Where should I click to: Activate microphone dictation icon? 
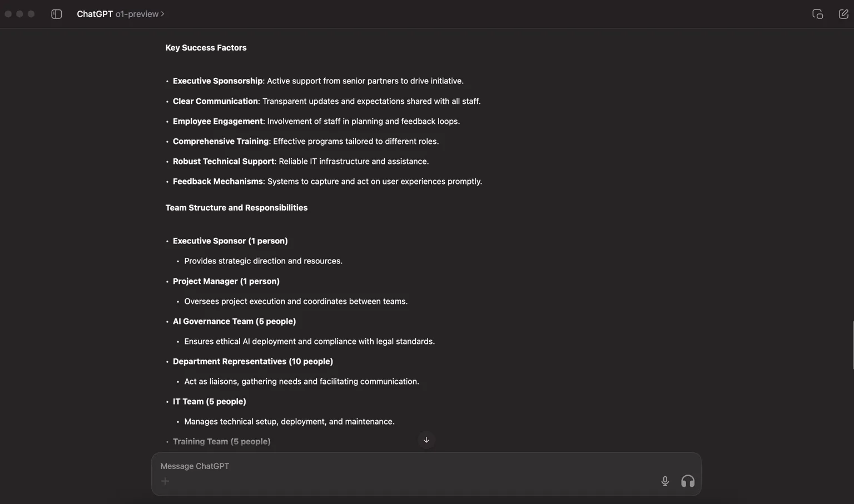click(665, 481)
